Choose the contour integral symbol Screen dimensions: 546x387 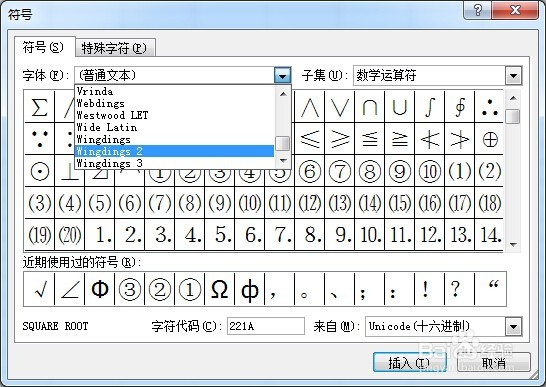pos(460,107)
